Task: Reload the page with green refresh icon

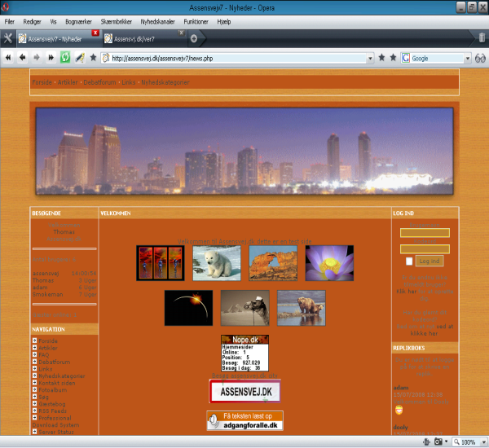Action: pyautogui.click(x=65, y=58)
